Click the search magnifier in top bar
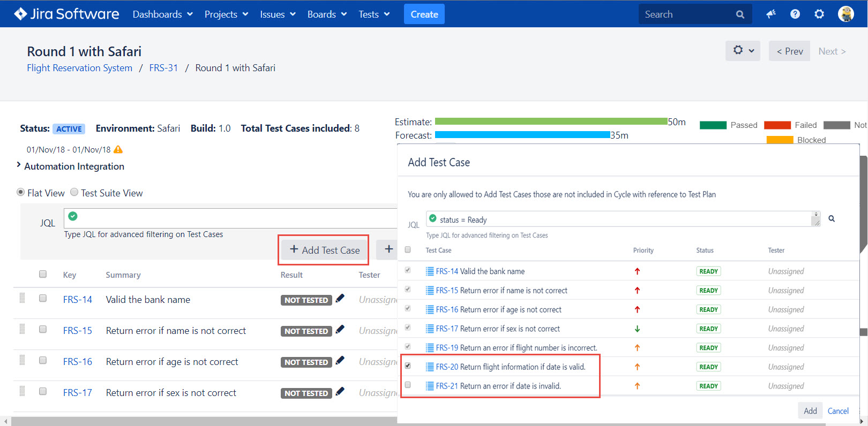The width and height of the screenshot is (868, 426). click(x=740, y=14)
